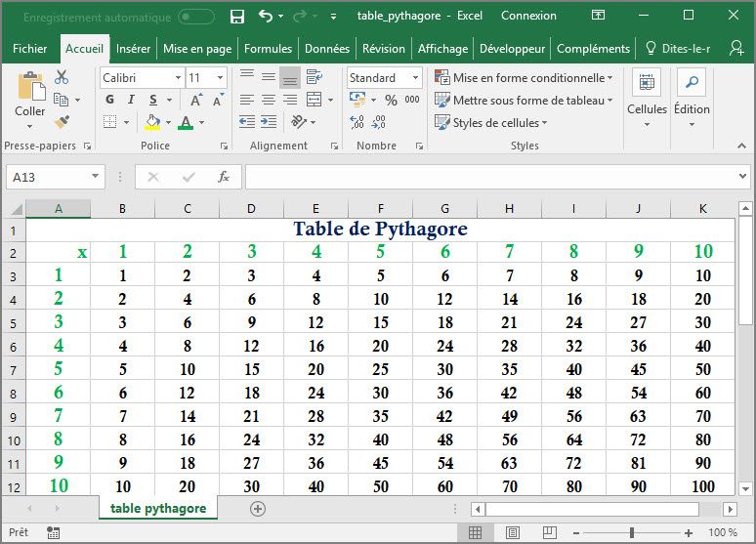The image size is (756, 544).
Task: Open font size 11 dropdown
Action: tap(220, 78)
